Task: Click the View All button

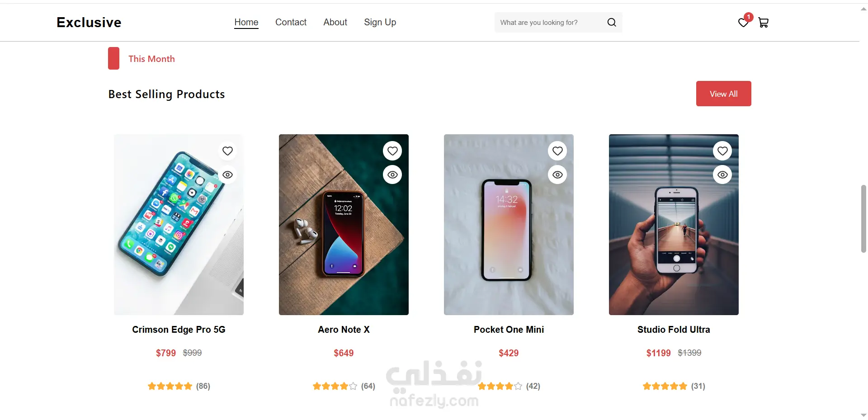Action: 723,94
